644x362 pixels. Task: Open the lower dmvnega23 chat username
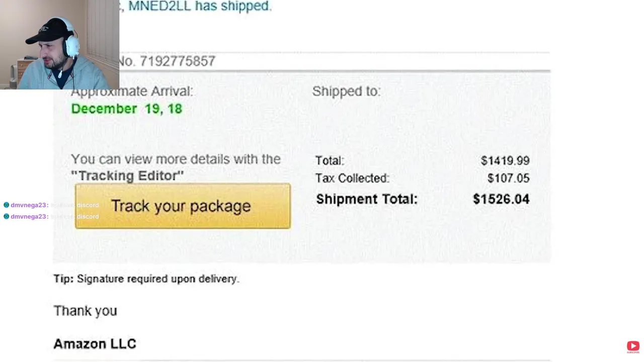(x=29, y=217)
